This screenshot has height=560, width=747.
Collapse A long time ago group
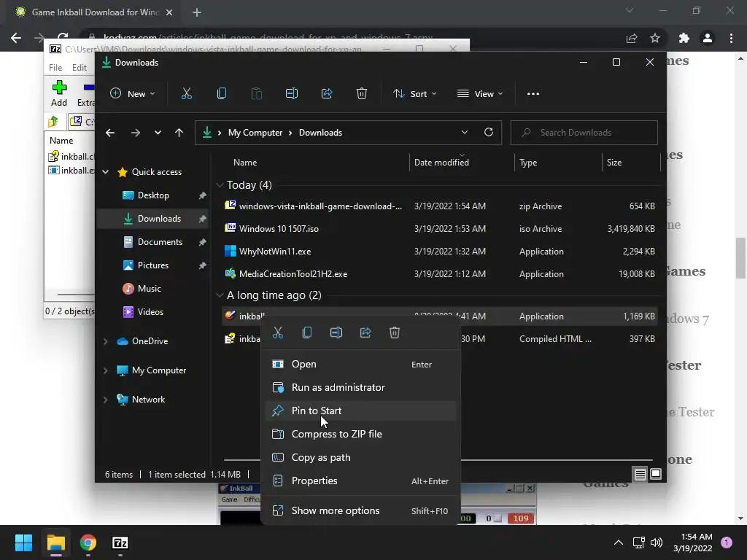coord(220,295)
